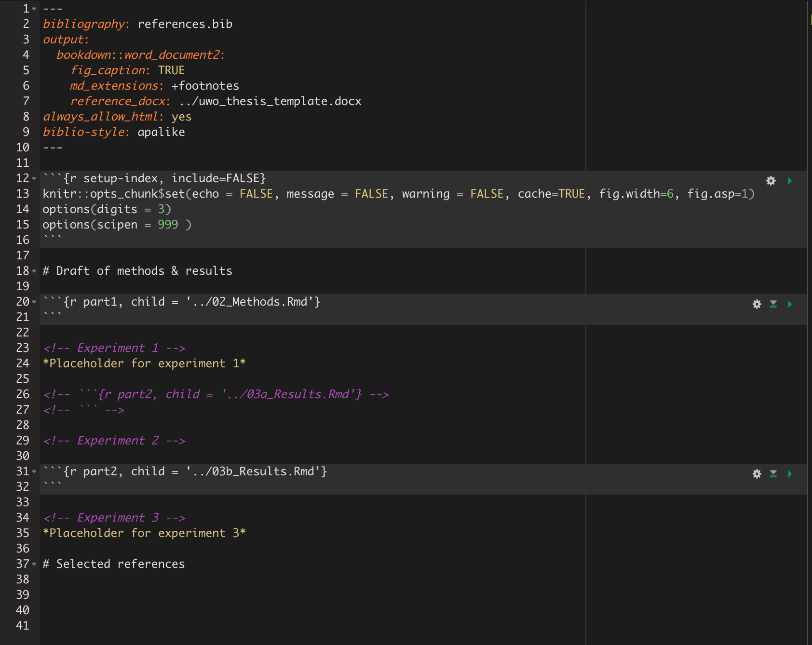Click line number 39 in the gutter
The image size is (812, 645).
tap(23, 595)
